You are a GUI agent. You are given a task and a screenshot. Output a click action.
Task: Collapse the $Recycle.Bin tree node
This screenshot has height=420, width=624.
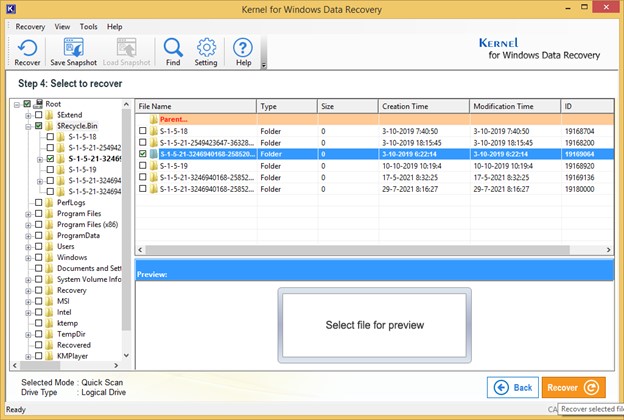28,127
